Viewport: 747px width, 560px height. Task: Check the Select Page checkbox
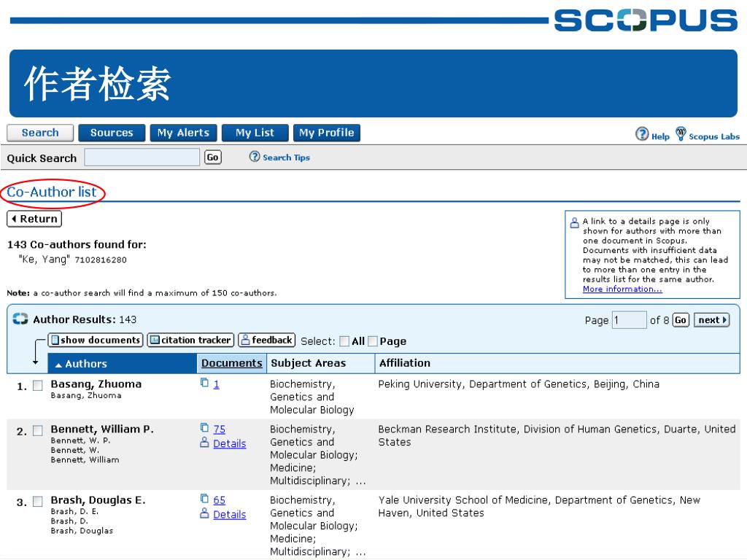(x=373, y=341)
